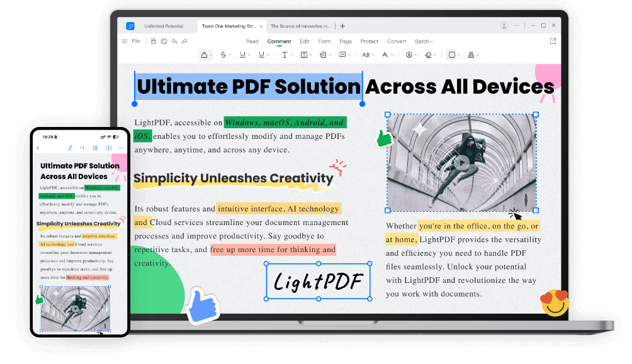Select the Text box tool

click(x=304, y=55)
